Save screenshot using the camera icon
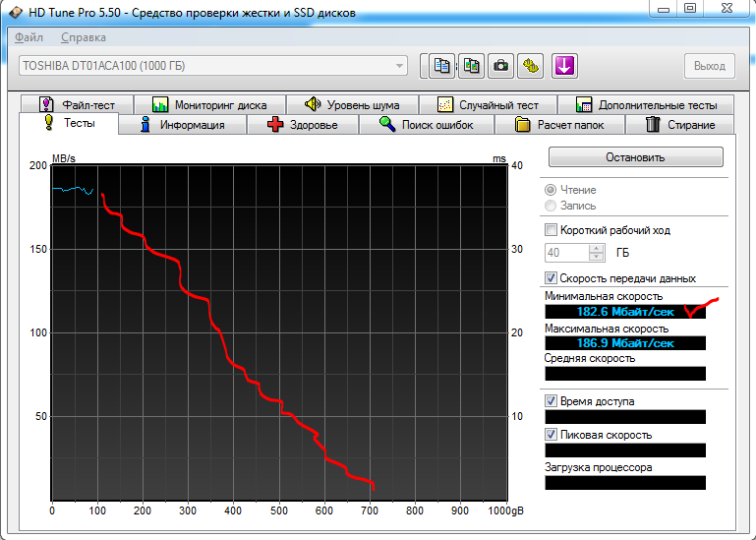The width and height of the screenshot is (756, 540). pyautogui.click(x=500, y=66)
